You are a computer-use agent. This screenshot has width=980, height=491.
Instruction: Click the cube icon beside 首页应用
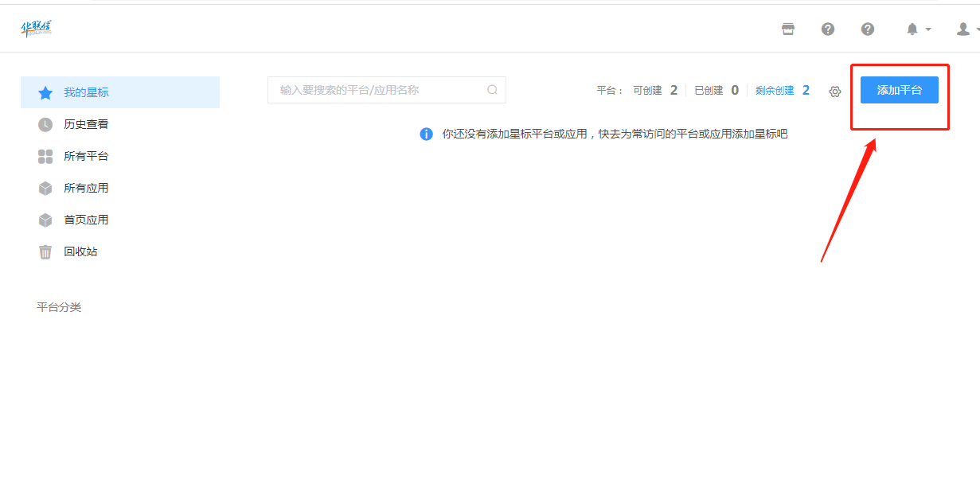click(45, 220)
